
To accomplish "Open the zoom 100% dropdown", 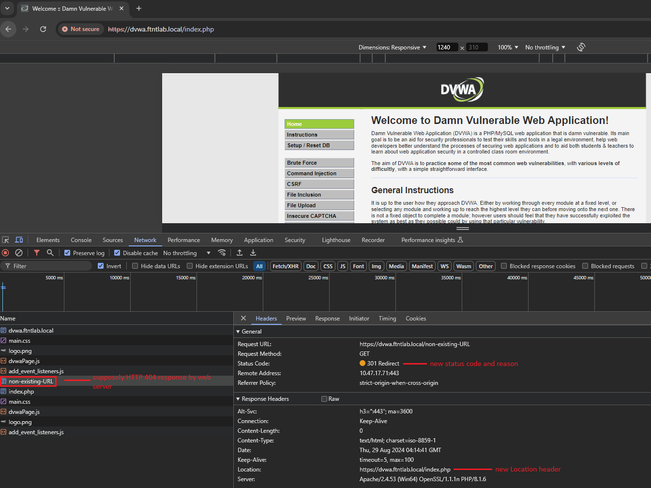I will coord(509,47).
